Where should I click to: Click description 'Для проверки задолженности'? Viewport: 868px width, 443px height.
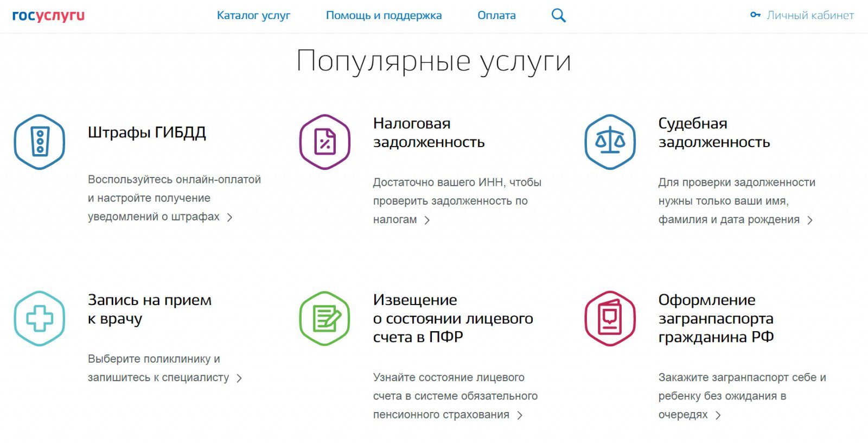[x=737, y=182]
